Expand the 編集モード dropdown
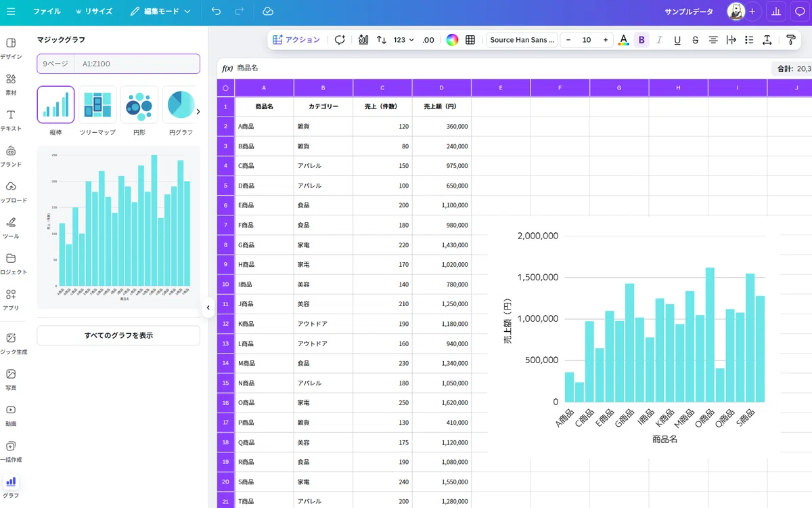Screen dimensions: 812x508 tap(160, 12)
